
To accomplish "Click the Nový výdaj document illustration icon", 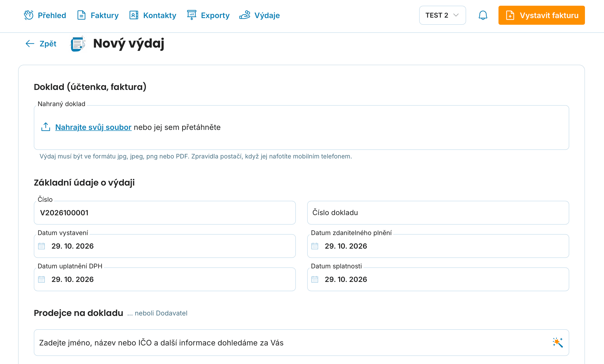I will click(78, 44).
